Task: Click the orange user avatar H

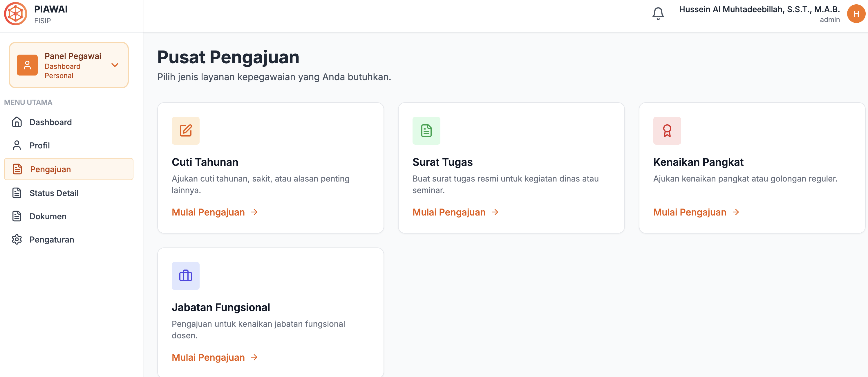Action: coord(856,14)
